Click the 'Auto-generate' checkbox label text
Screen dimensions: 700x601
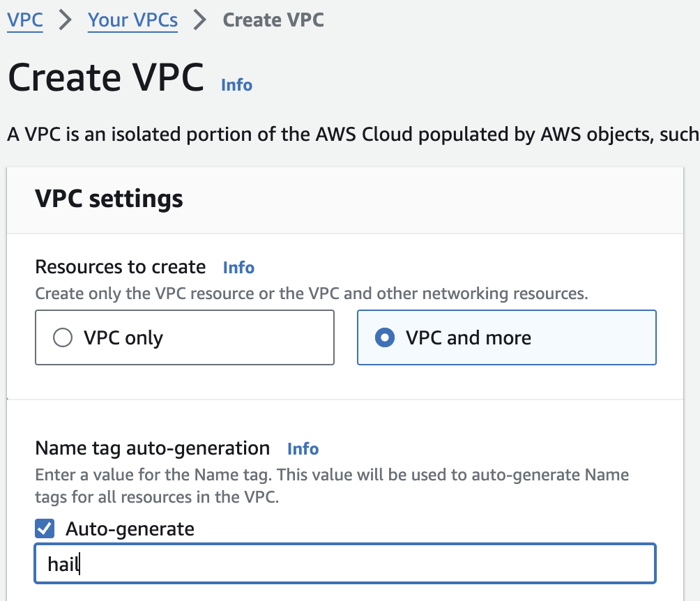[x=130, y=529]
